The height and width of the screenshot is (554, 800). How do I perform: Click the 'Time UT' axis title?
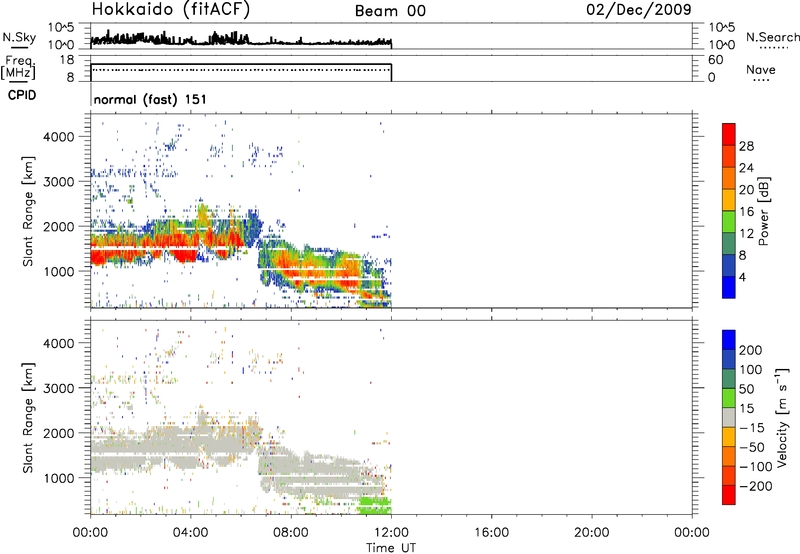click(391, 548)
